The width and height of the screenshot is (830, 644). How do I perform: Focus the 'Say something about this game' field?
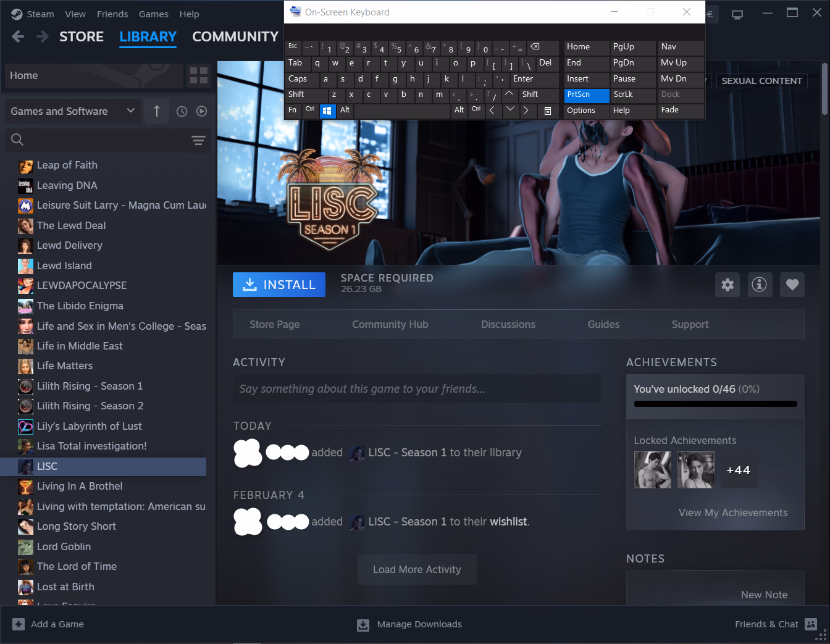tap(417, 389)
